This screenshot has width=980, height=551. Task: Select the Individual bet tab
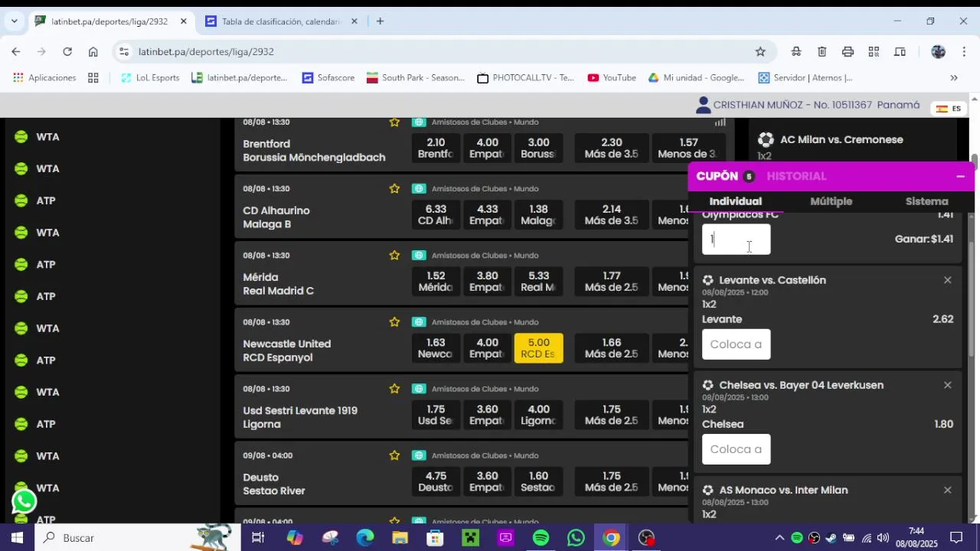coord(735,201)
